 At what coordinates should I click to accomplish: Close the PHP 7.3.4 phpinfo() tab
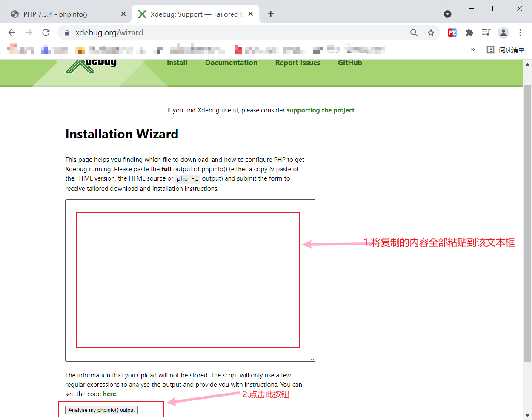click(123, 14)
